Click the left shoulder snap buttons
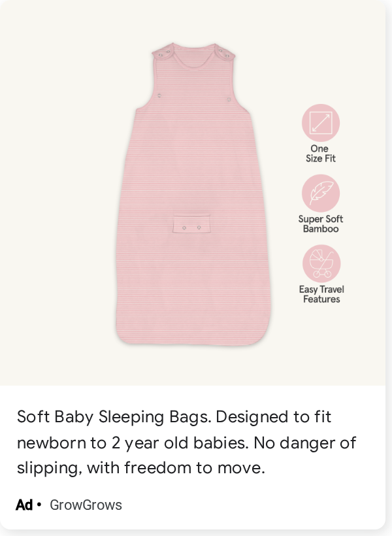 point(165,53)
